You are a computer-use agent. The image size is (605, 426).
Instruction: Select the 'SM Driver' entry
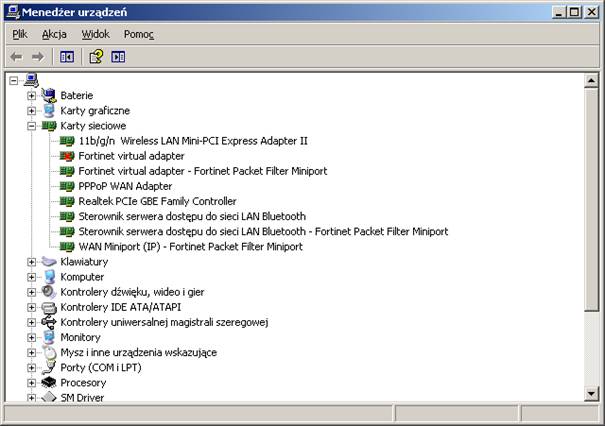pyautogui.click(x=82, y=397)
